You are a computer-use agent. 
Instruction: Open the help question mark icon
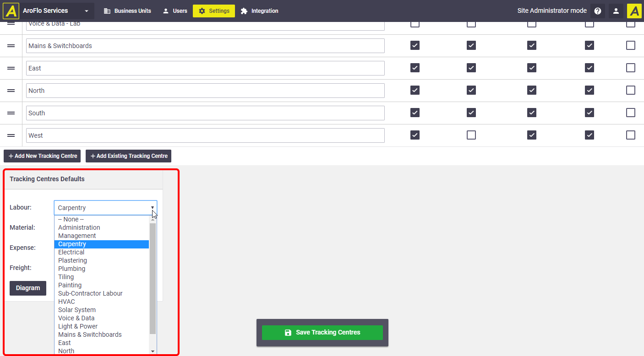pos(598,11)
